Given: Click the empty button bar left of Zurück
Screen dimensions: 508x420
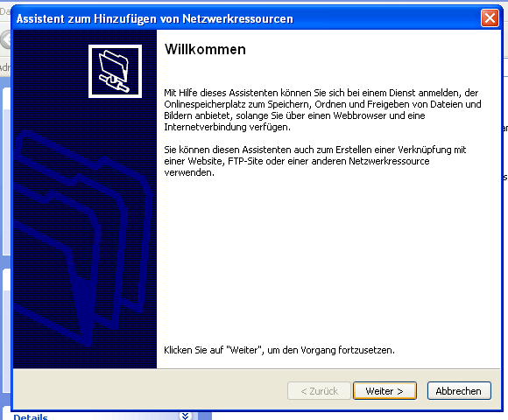Looking at the screenshot, I should [x=149, y=390].
